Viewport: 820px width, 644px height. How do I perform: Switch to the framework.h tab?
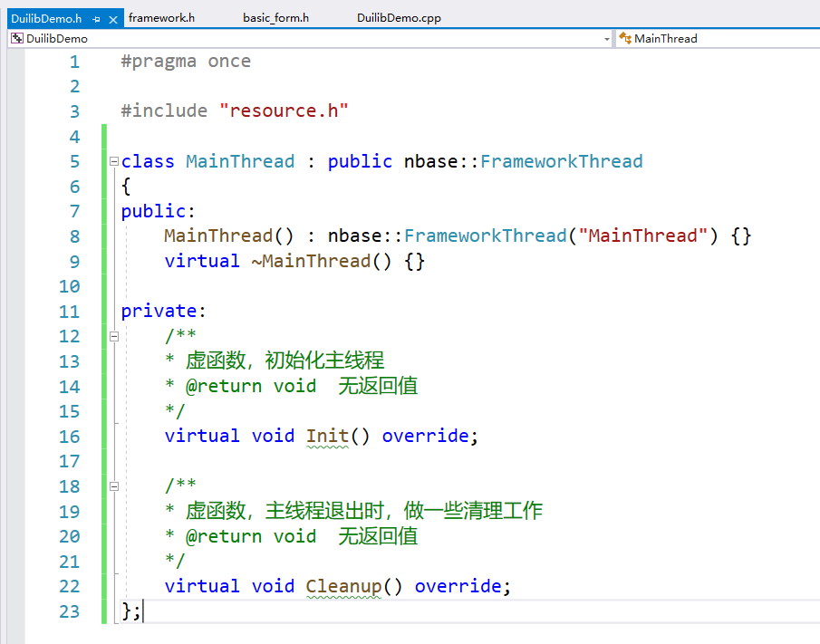(x=161, y=18)
